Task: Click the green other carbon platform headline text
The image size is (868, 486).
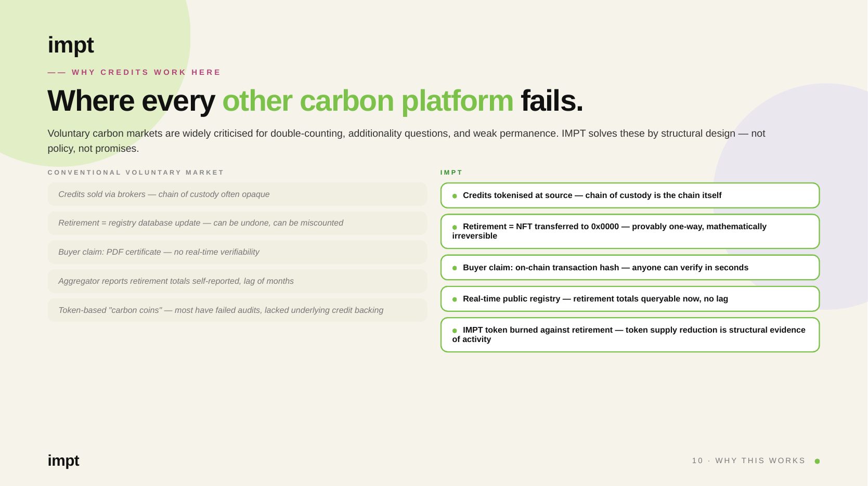Action: click(368, 101)
